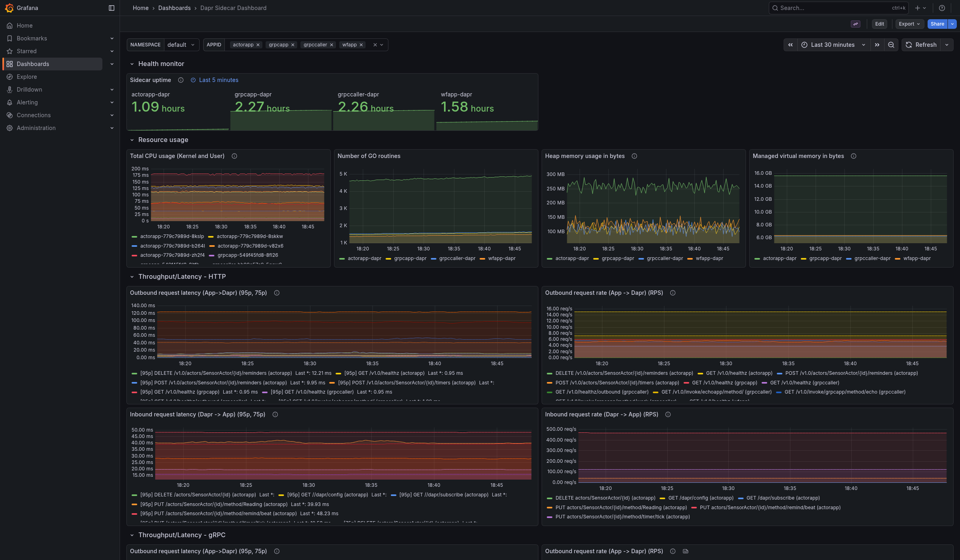960x560 pixels.
Task: Remove the wfapp filter tag
Action: point(361,45)
